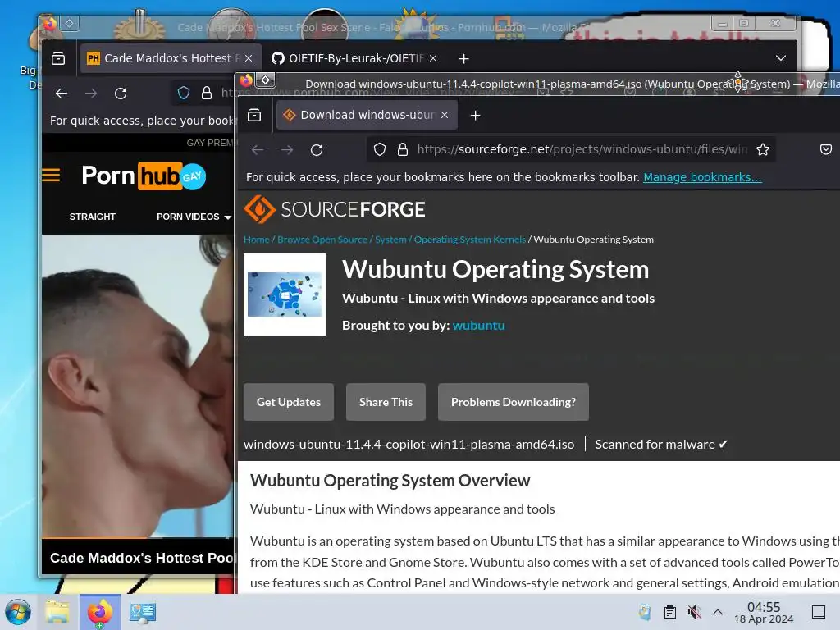Click the Get Updates button
Screen dimensions: 840x630
(x=289, y=402)
